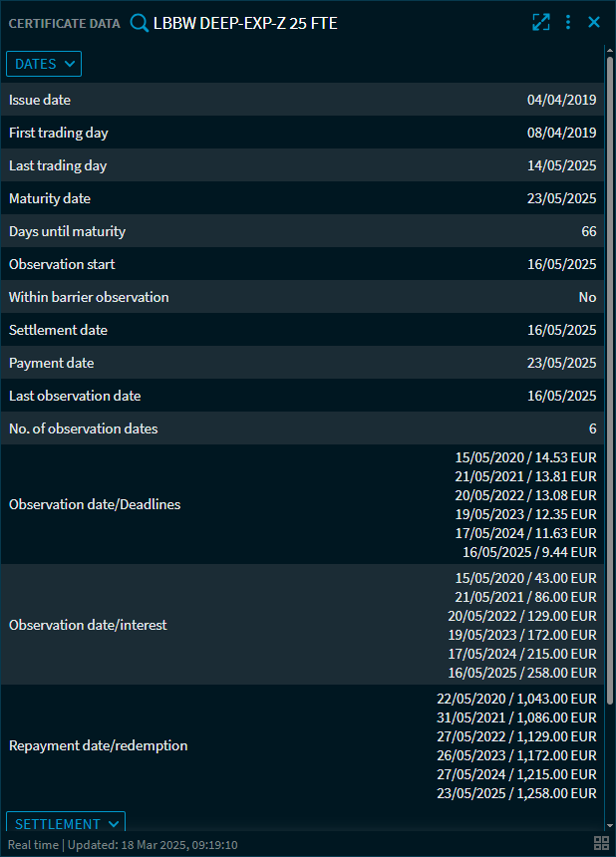The height and width of the screenshot is (857, 616).
Task: Open the DATES dropdown
Action: tap(43, 63)
